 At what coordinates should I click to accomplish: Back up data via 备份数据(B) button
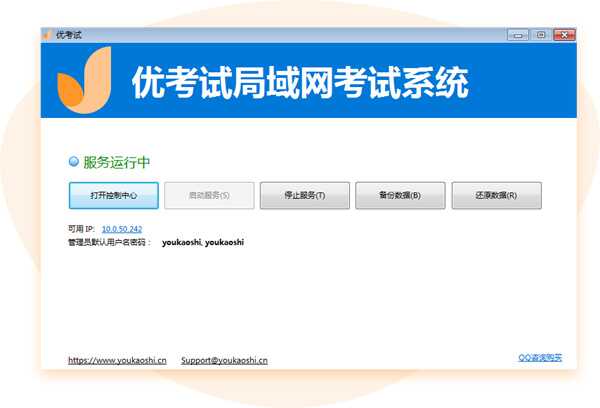tap(400, 196)
